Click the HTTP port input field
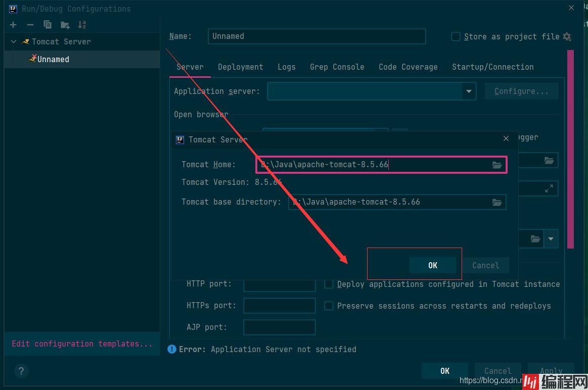The width and height of the screenshot is (588, 390). coord(279,284)
